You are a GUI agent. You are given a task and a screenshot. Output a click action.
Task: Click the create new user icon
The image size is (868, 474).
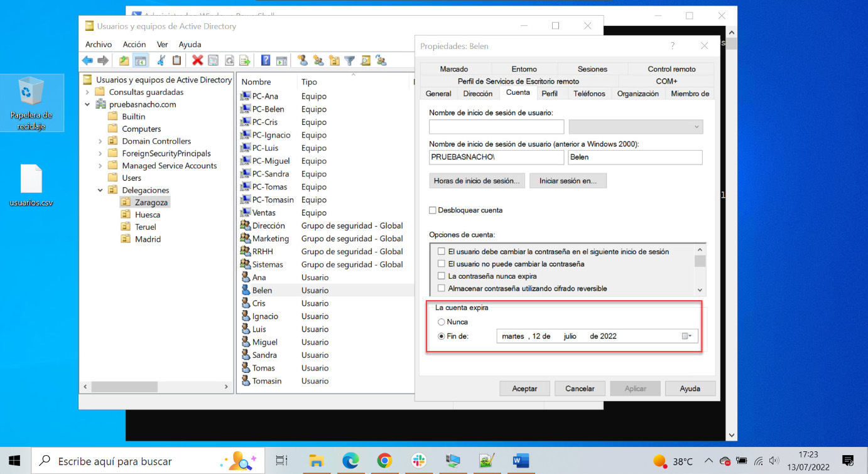coord(303,60)
